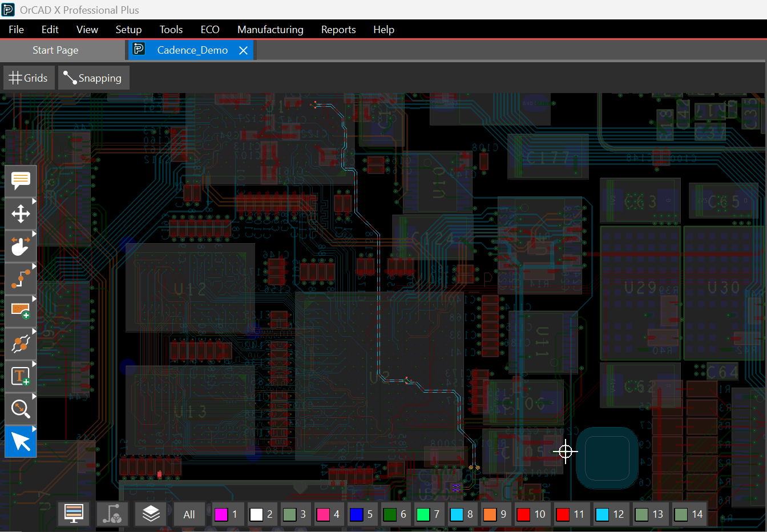Select the measure magnifier tool
The width and height of the screenshot is (767, 532).
(x=21, y=409)
